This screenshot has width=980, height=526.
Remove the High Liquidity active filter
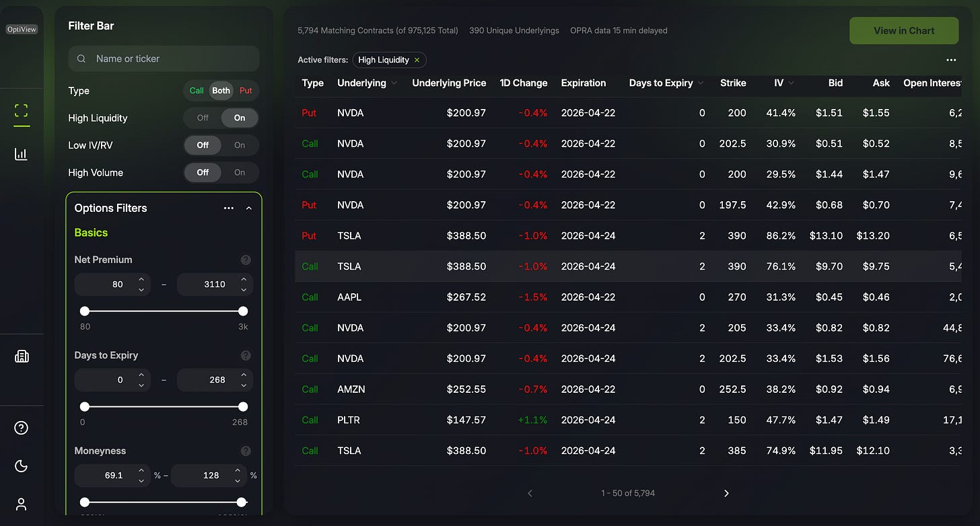coord(417,60)
